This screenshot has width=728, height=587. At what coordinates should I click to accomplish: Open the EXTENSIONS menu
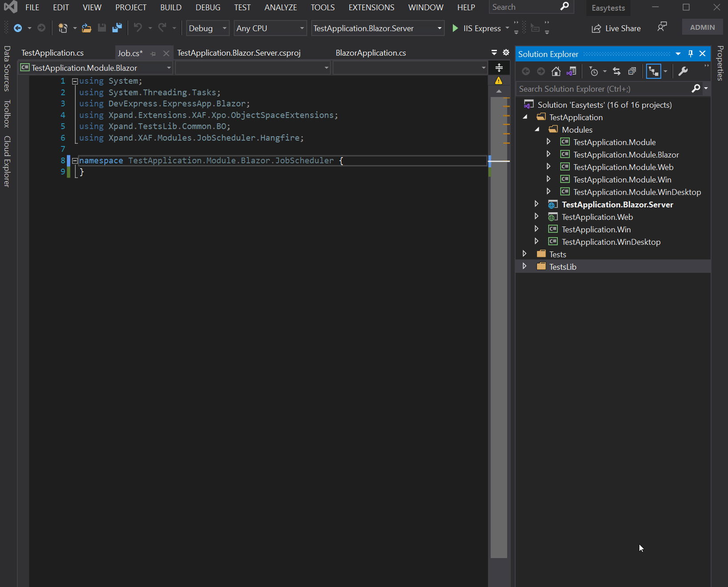click(x=371, y=8)
